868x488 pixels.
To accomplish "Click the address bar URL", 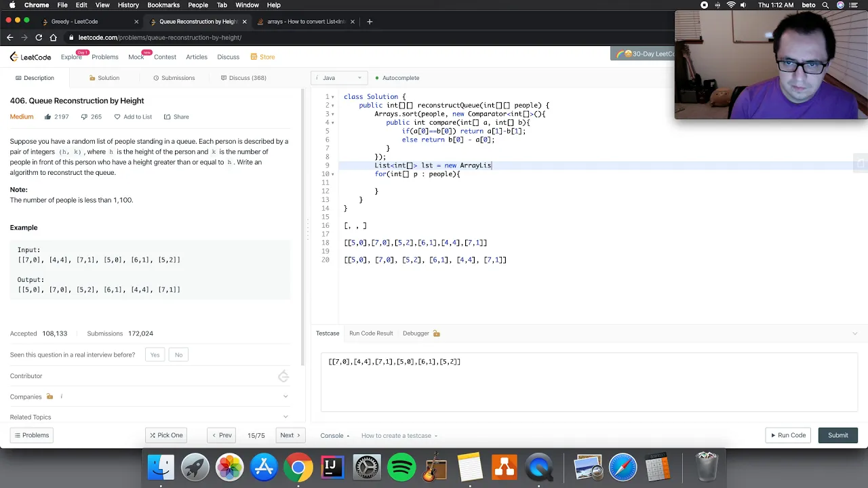I will point(160,38).
